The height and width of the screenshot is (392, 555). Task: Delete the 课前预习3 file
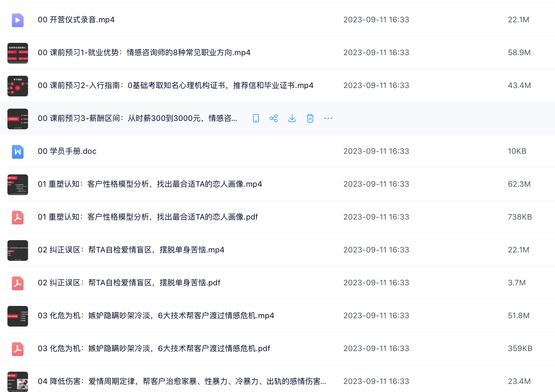coord(310,118)
